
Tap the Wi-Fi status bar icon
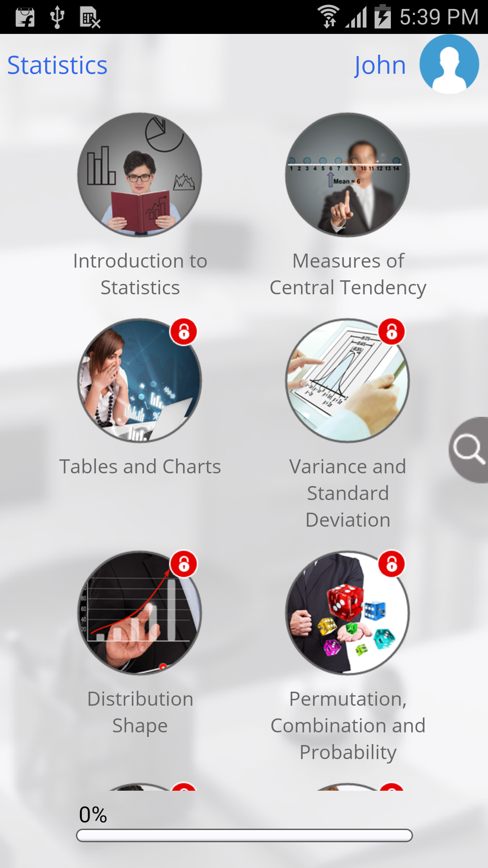tap(329, 17)
